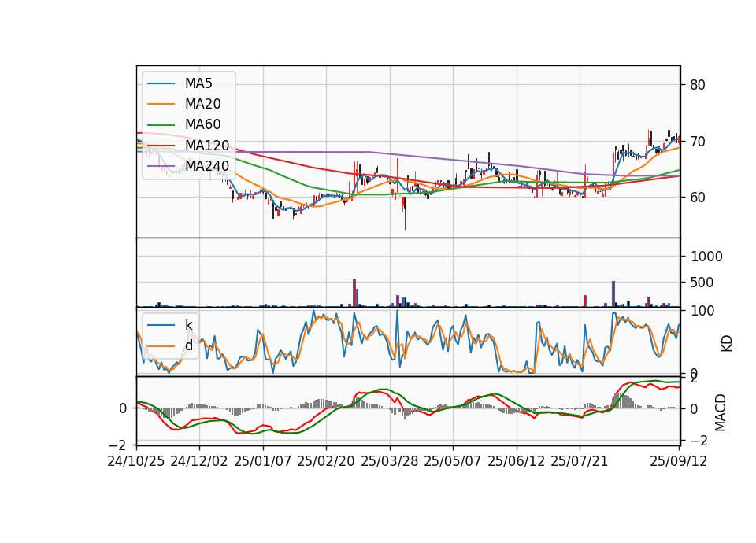
Task: Click the 25/01/07 date axis label
Action: pyautogui.click(x=263, y=461)
